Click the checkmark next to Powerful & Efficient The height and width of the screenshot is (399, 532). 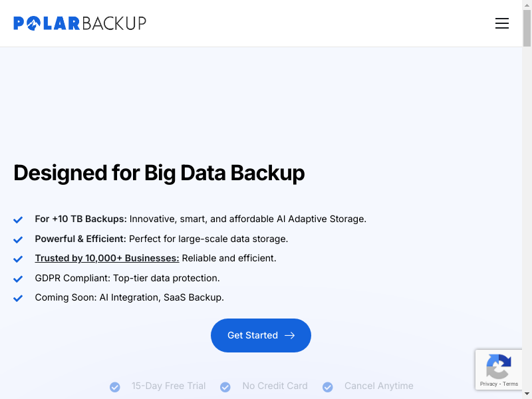[x=19, y=239]
